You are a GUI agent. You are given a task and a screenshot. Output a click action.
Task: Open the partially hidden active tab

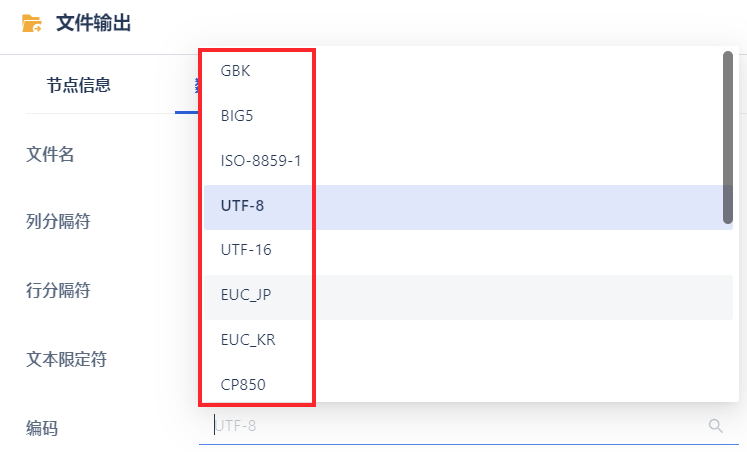(195, 86)
